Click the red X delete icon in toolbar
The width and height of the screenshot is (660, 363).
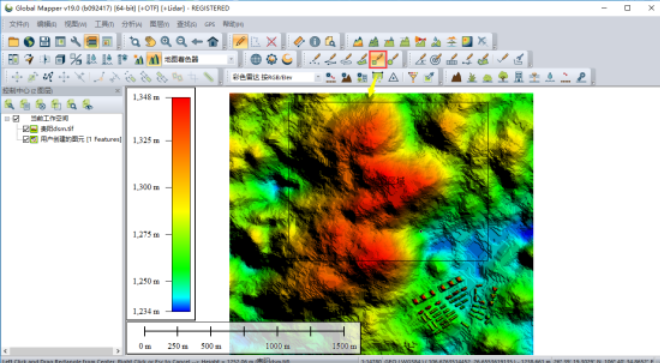point(272,42)
